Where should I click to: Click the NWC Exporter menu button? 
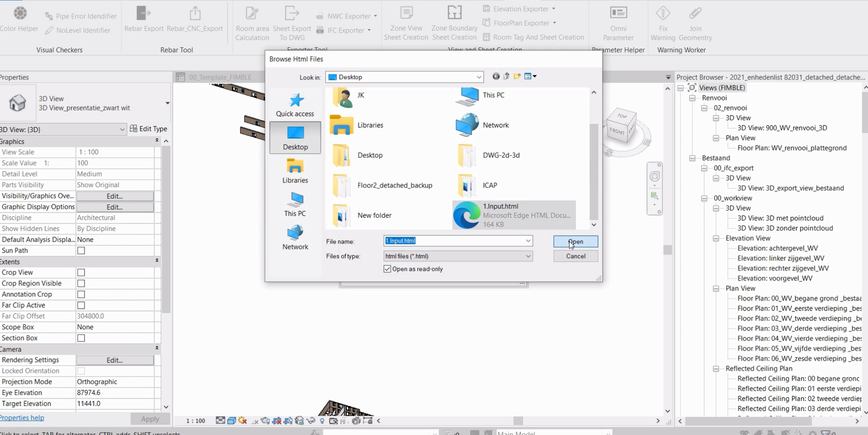tap(346, 16)
